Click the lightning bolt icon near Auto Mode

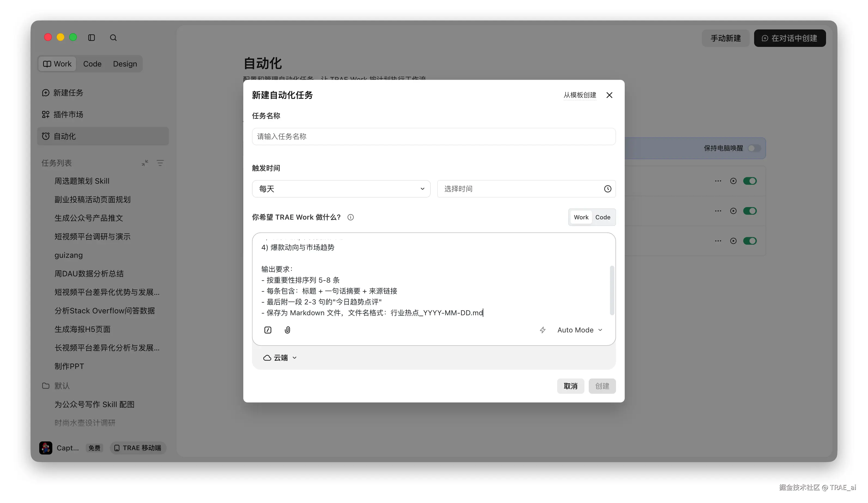[542, 330]
